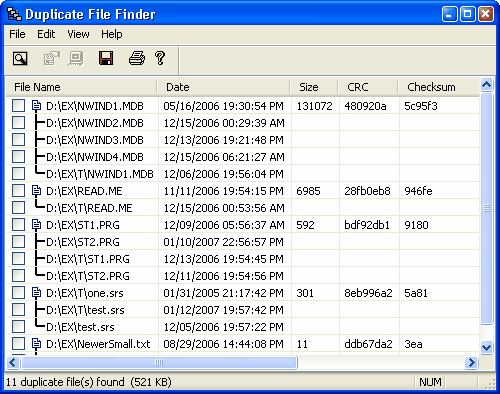The height and width of the screenshot is (394, 500).
Task: Click file icon next to D:\EX\NWIND1.MDB
Action: pos(36,106)
